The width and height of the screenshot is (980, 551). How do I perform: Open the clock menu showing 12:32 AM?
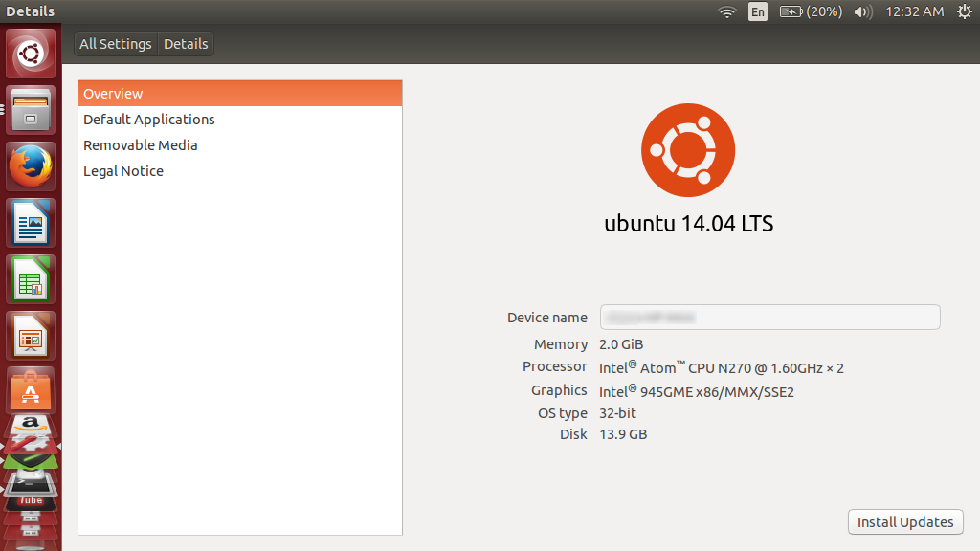point(914,11)
